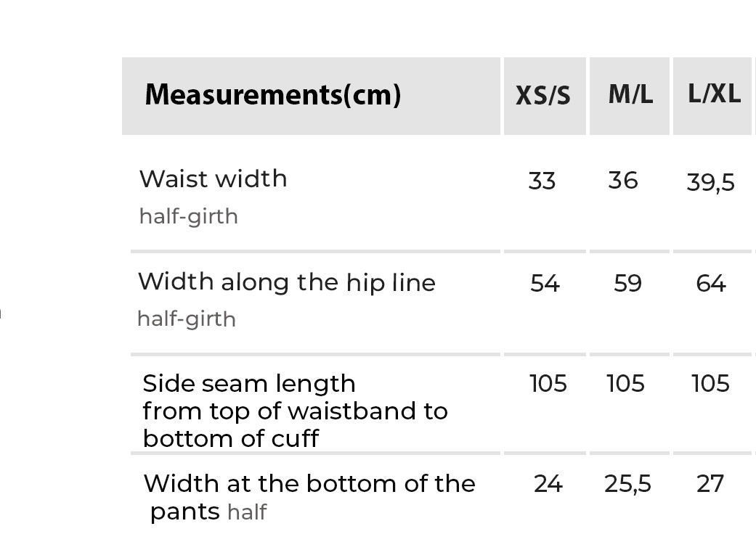Click the Width along the hip line label

click(x=286, y=282)
